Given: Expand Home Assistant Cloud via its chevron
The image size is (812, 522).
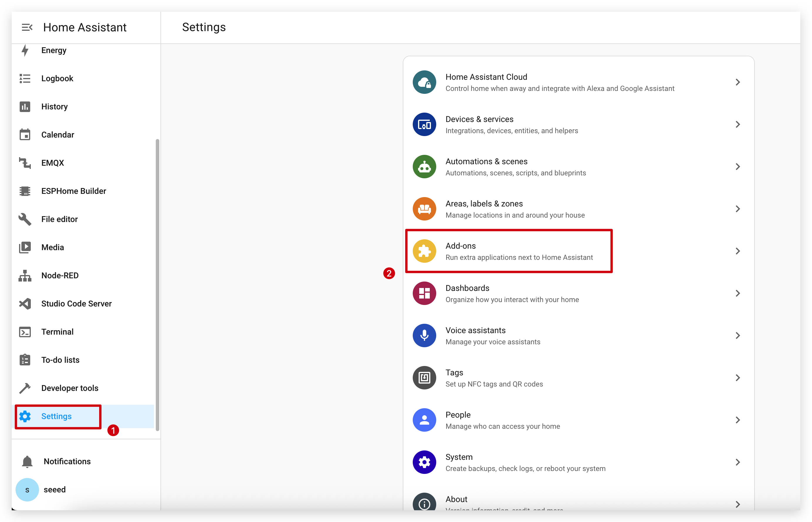Looking at the screenshot, I should (x=737, y=82).
